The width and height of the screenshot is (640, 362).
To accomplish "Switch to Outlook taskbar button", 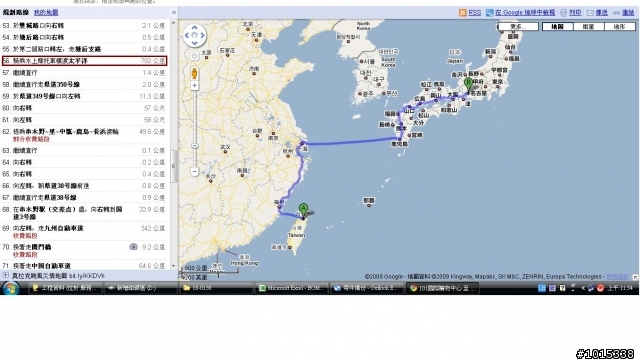I will tap(366, 288).
